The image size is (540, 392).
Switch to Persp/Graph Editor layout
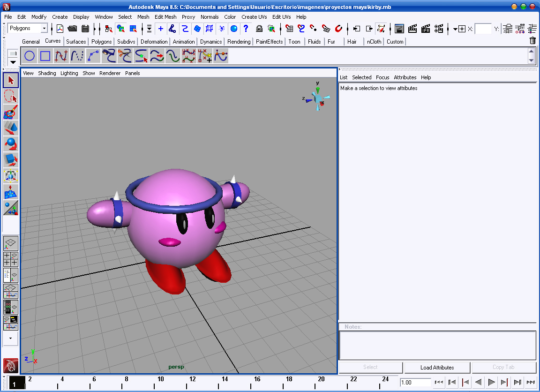[x=11, y=291]
